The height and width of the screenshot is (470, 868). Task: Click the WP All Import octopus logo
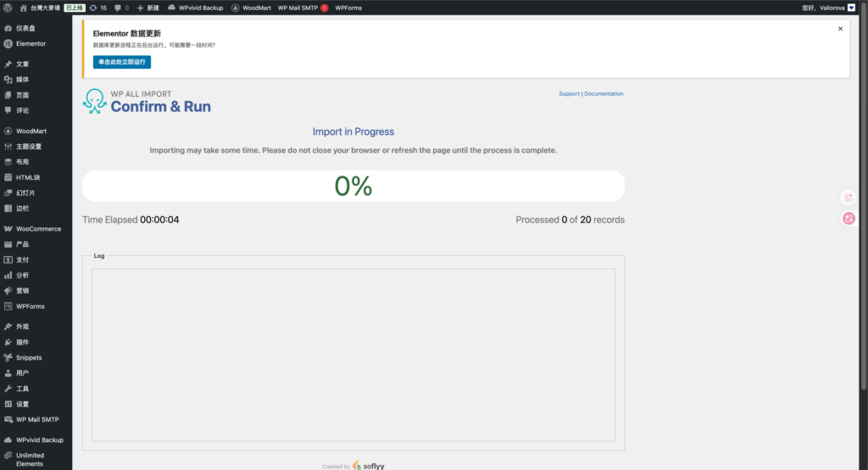tap(95, 102)
